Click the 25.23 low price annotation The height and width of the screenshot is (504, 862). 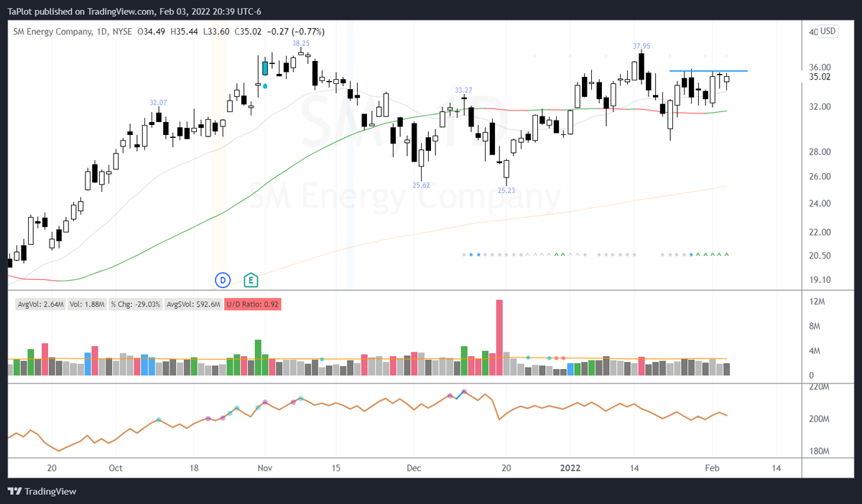pos(506,190)
